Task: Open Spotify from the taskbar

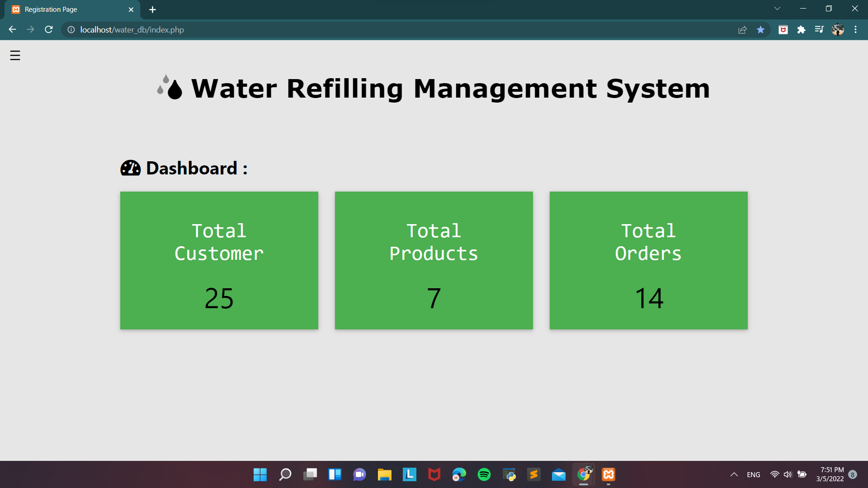Action: 484,474
